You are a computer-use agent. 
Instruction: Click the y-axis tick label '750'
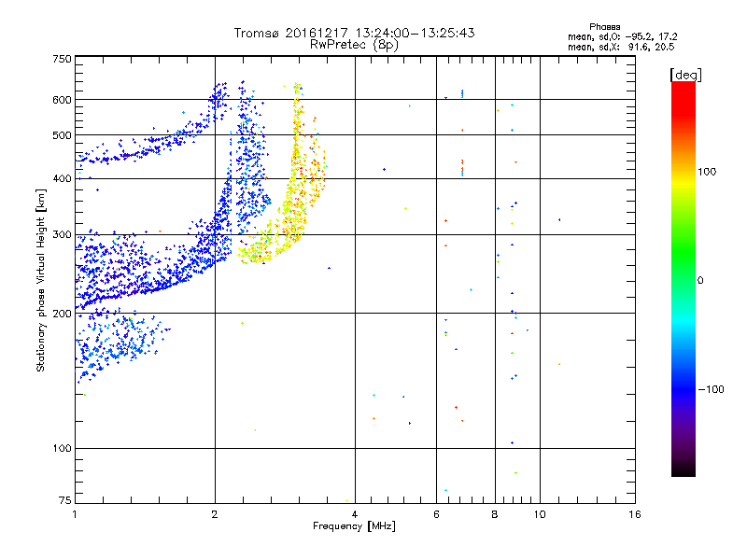(63, 59)
